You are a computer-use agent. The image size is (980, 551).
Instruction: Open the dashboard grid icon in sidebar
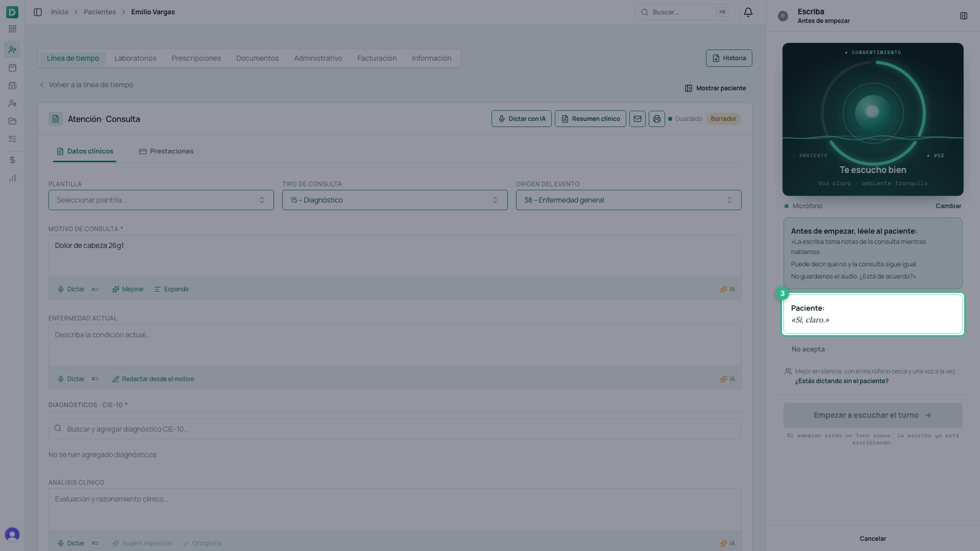[x=12, y=29]
